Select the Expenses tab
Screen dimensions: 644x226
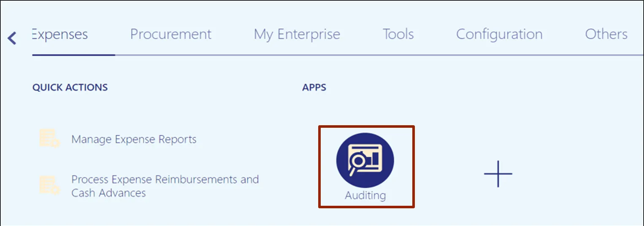[60, 34]
